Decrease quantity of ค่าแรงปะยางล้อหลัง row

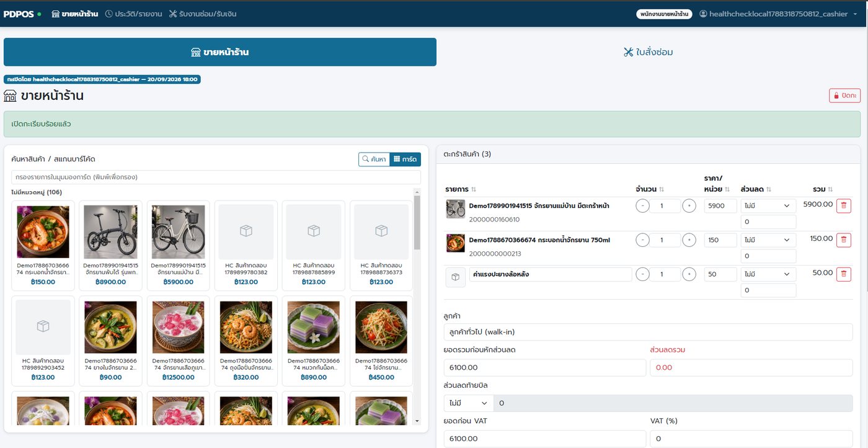[x=643, y=274]
